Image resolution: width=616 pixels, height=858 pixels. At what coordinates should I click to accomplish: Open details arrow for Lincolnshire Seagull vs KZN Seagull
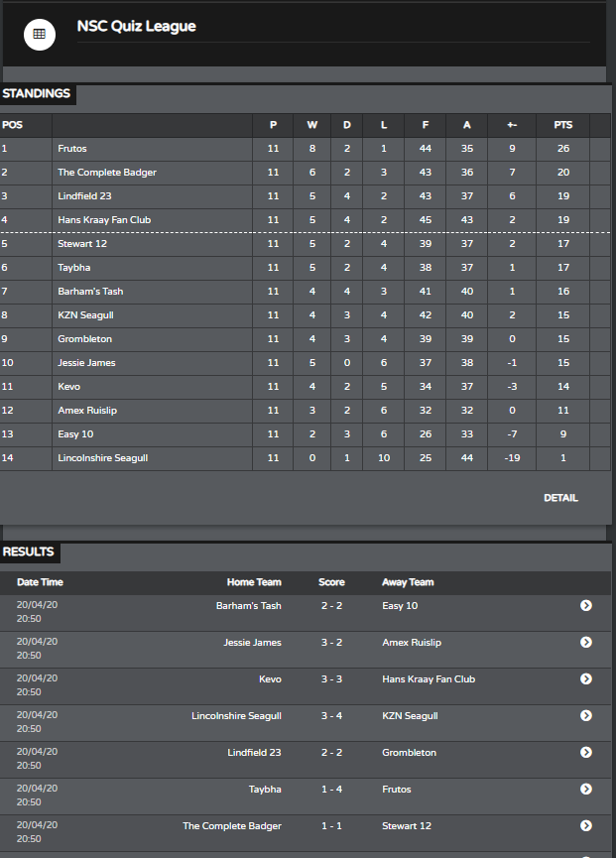pos(586,715)
